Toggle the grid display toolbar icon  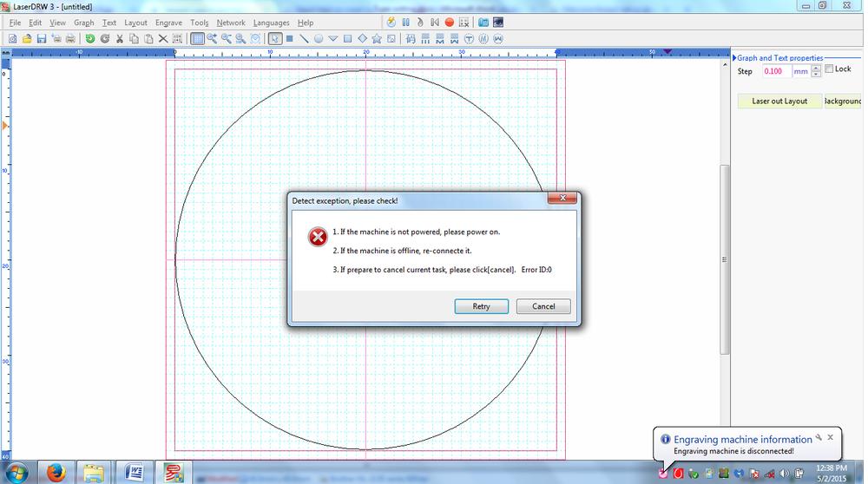[x=197, y=38]
